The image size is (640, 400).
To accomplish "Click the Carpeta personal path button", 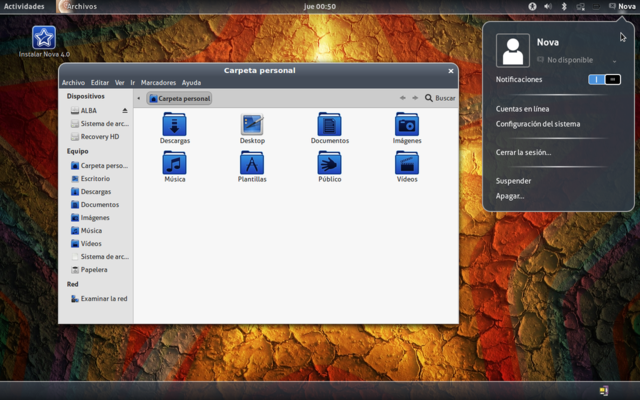I will [180, 98].
